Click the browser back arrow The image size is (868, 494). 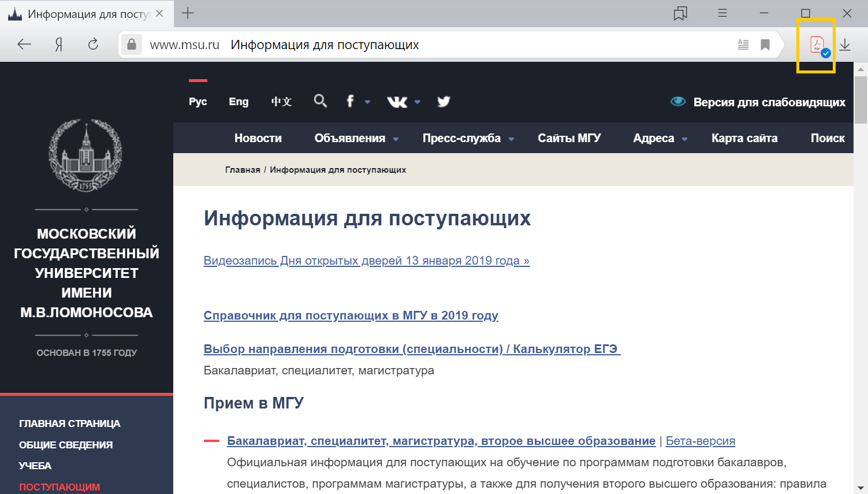(24, 44)
